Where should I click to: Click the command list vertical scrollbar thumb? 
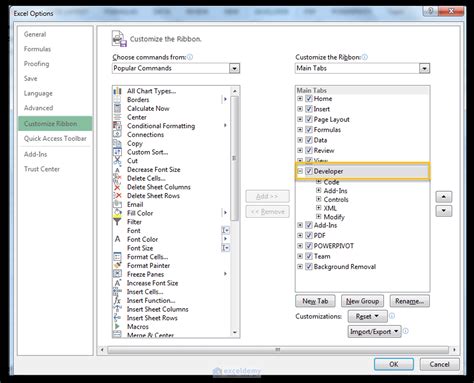tap(234, 158)
